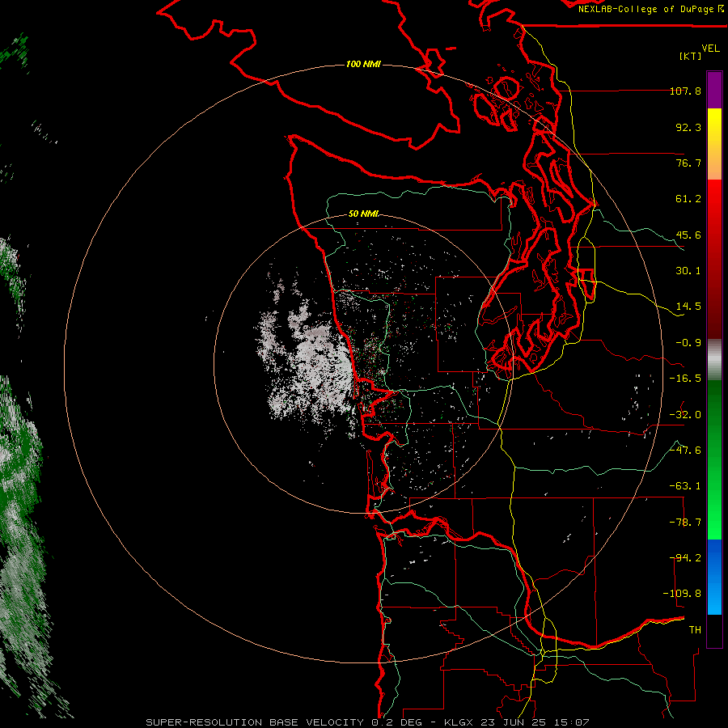Select the -32.0 velocity scale value

(685, 415)
